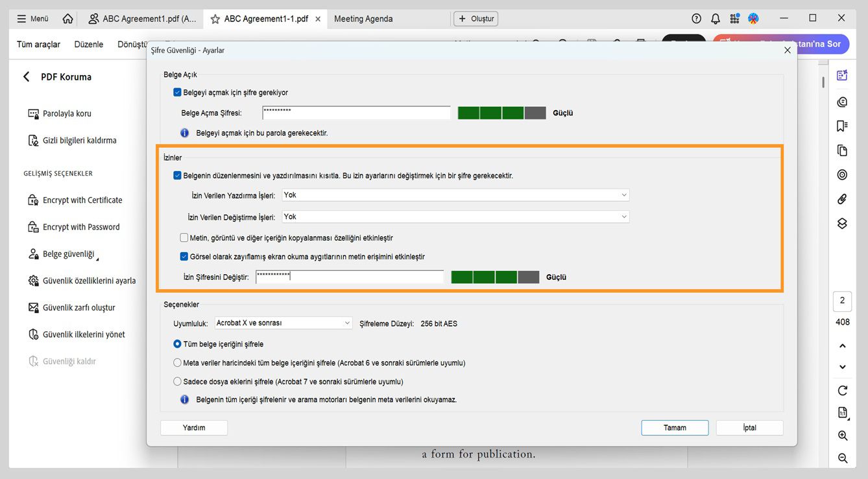Image resolution: width=868 pixels, height=479 pixels.
Task: Go to previous page arrow
Action: pyautogui.click(x=843, y=345)
